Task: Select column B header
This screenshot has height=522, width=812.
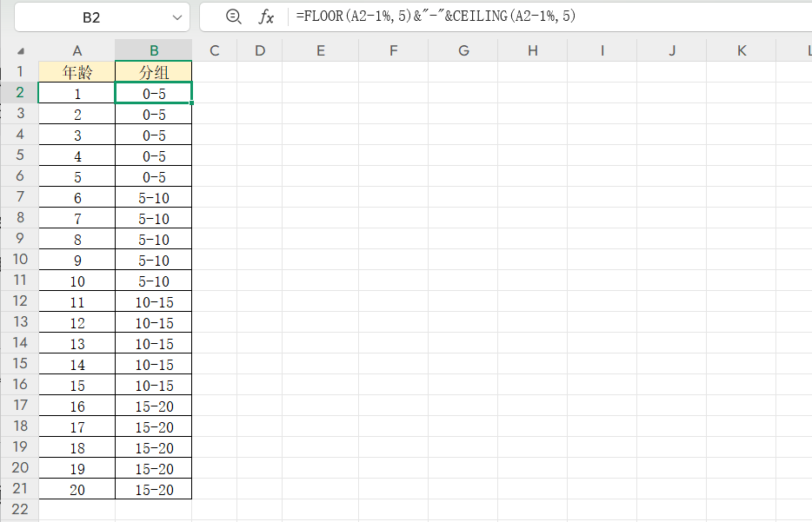Action: pos(153,50)
